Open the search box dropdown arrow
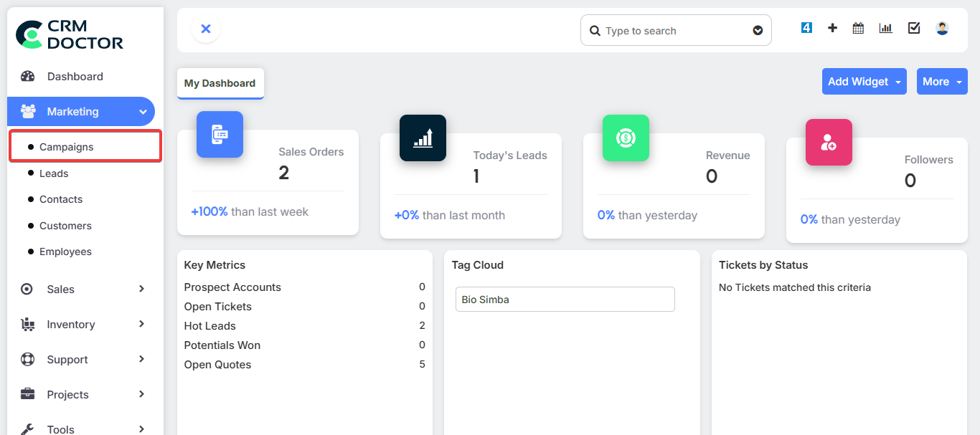The width and height of the screenshot is (980, 435). [758, 31]
